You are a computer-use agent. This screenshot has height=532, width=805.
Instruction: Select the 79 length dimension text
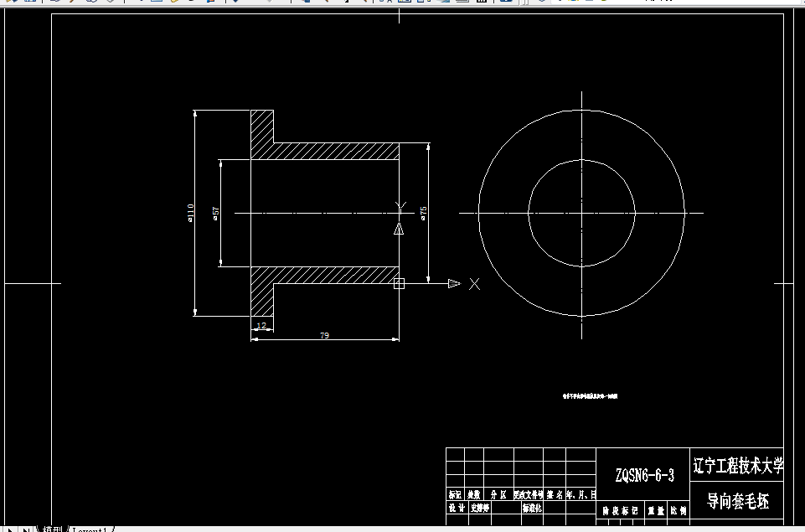coord(324,335)
